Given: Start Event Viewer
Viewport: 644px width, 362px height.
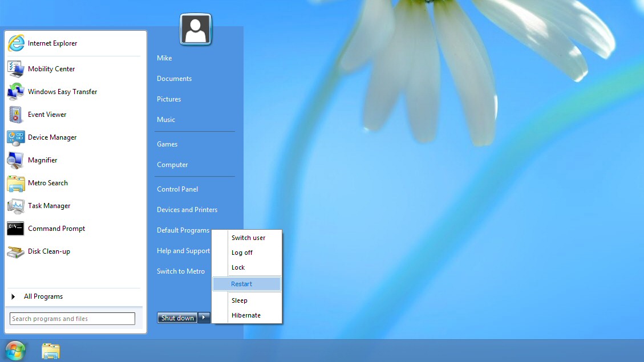Looking at the screenshot, I should point(47,114).
